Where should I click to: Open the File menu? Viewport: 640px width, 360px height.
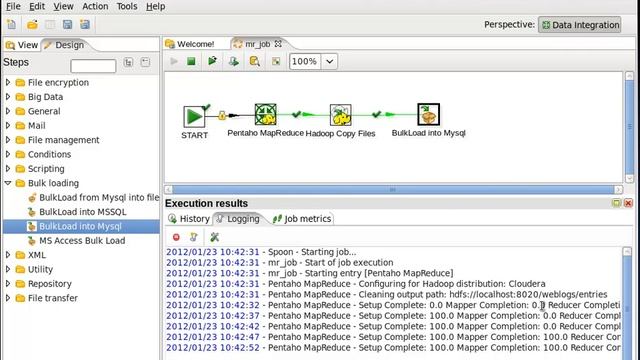(13, 7)
